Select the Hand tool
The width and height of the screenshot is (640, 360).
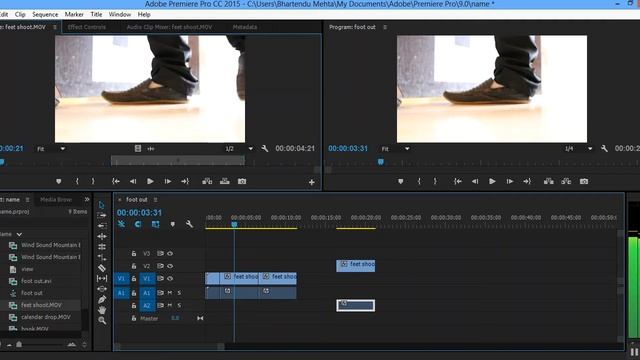pyautogui.click(x=102, y=310)
